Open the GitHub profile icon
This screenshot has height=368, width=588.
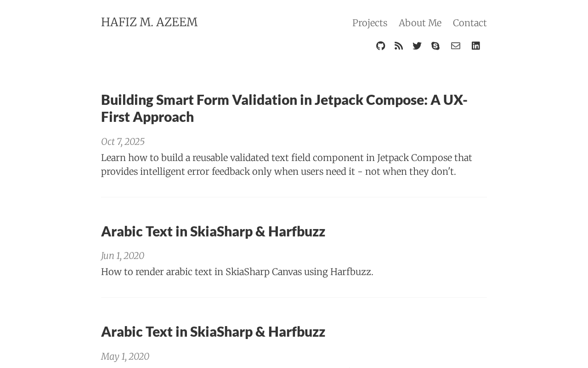(x=380, y=46)
